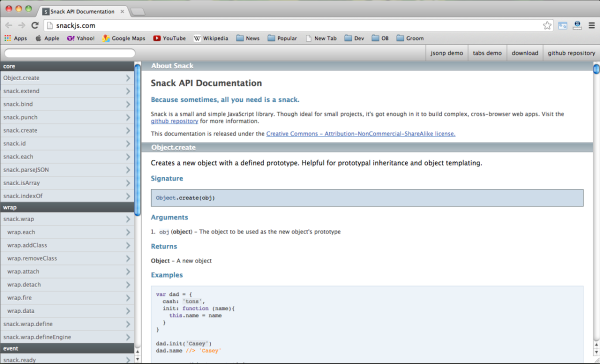Open the Google Maps bookmark

coord(124,38)
